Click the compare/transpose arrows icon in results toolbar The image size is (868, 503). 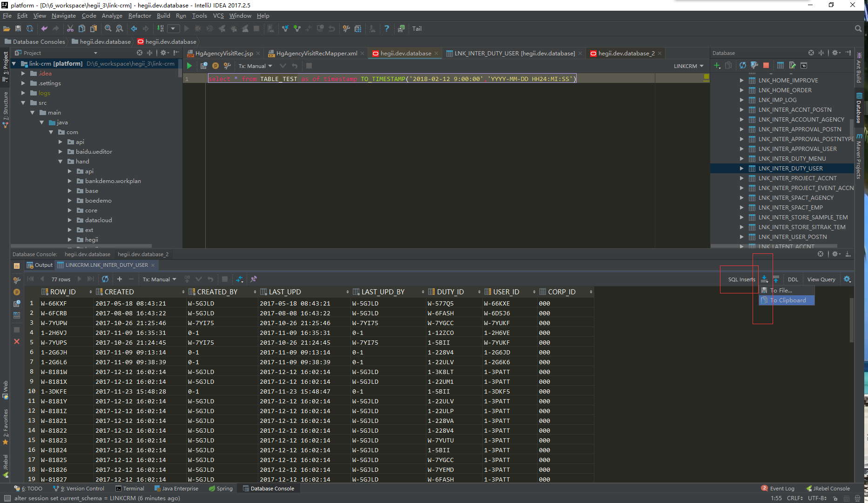(x=239, y=279)
